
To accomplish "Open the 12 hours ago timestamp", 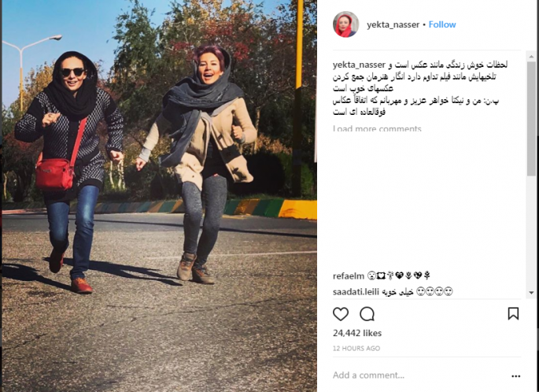I will [356, 349].
